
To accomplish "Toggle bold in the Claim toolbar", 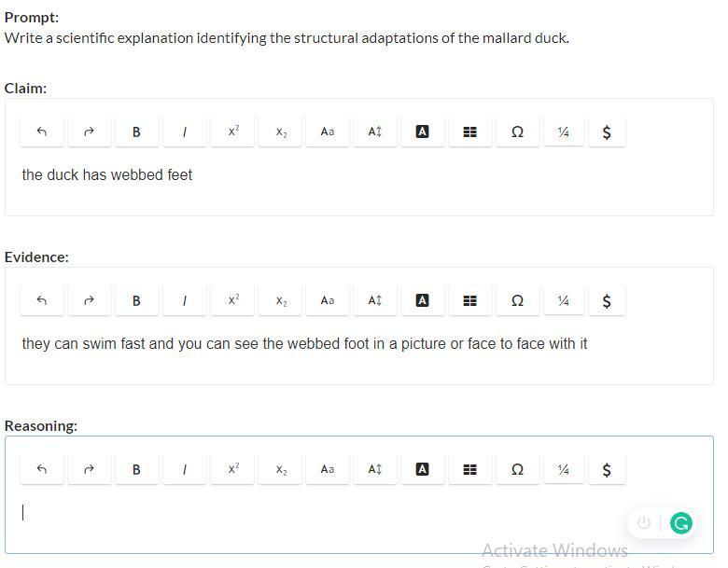I will 136,132.
